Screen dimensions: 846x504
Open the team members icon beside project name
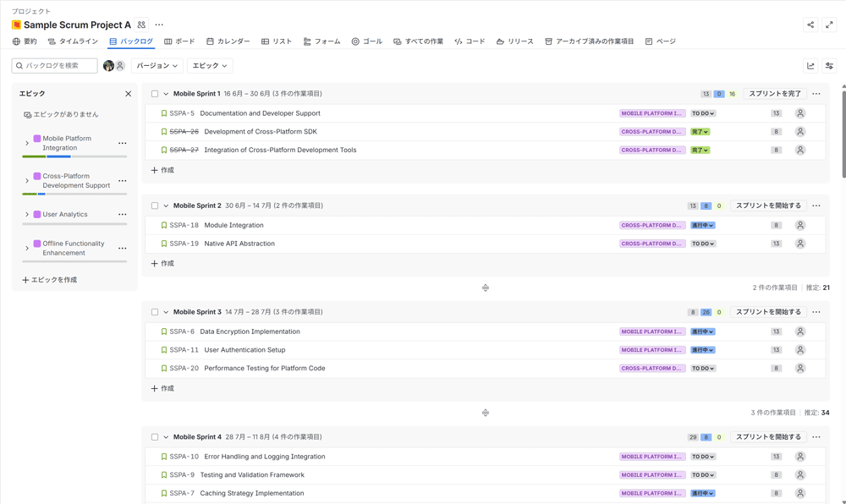point(141,25)
